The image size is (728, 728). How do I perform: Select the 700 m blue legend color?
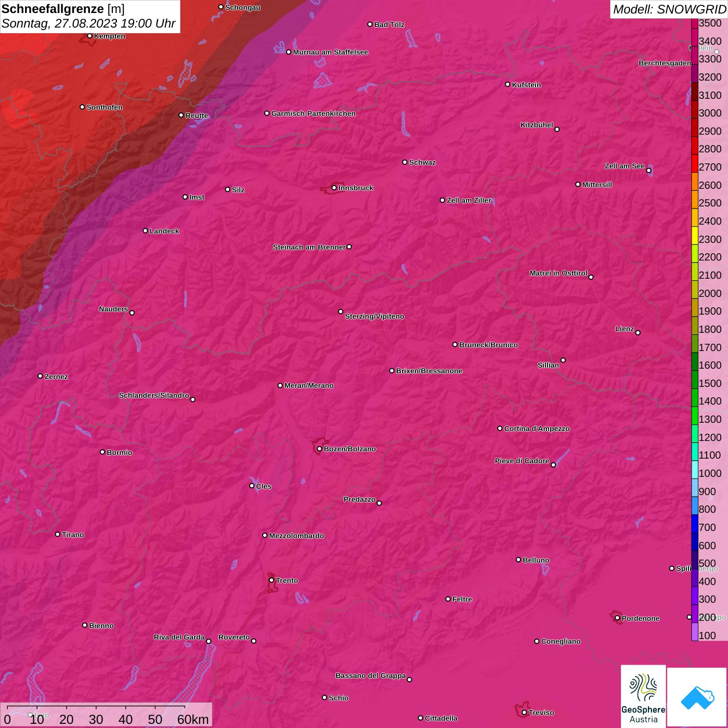tap(695, 523)
